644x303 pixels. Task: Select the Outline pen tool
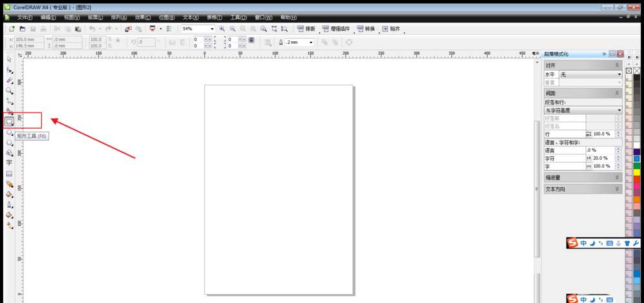9,205
